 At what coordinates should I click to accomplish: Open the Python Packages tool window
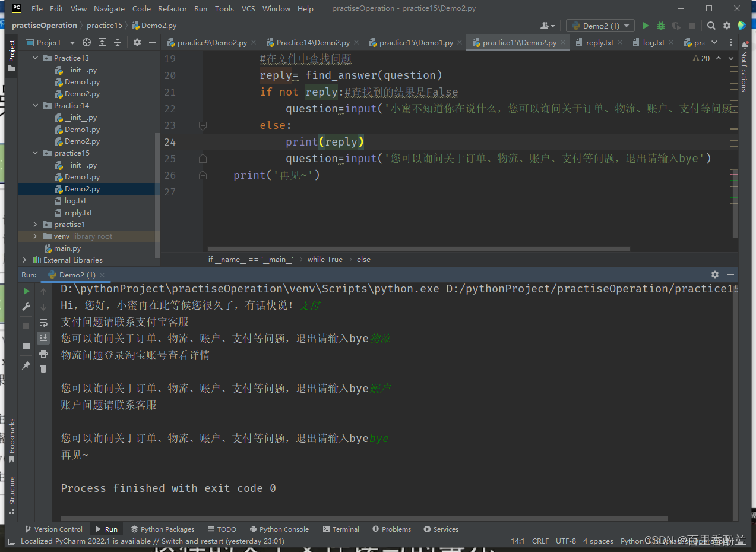[x=163, y=529]
